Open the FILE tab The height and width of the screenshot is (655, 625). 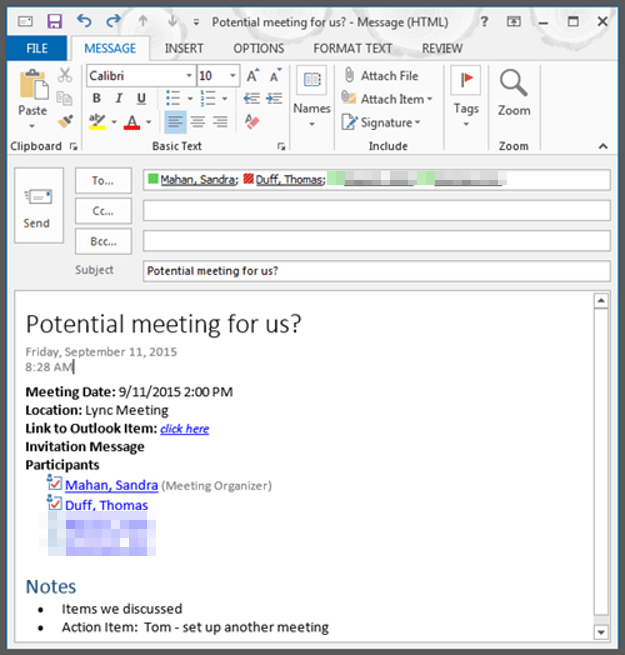pos(37,48)
